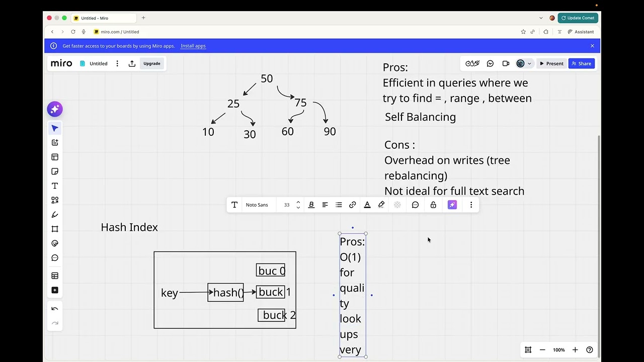Zoom in the board
This screenshot has width=644, height=362.
(x=575, y=350)
